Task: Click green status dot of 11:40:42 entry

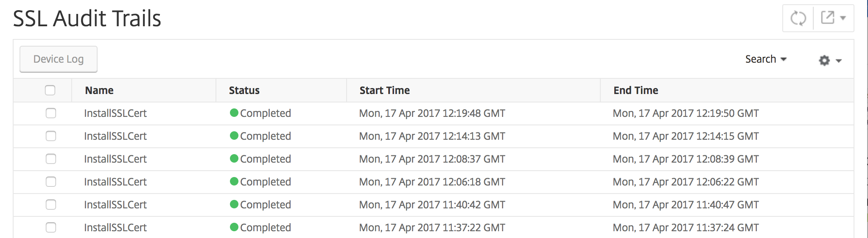Action: tap(234, 204)
